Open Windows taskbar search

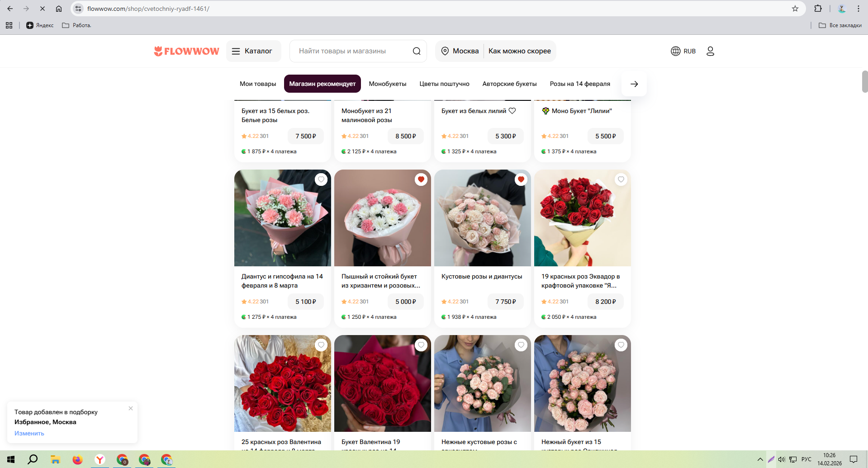point(33,460)
